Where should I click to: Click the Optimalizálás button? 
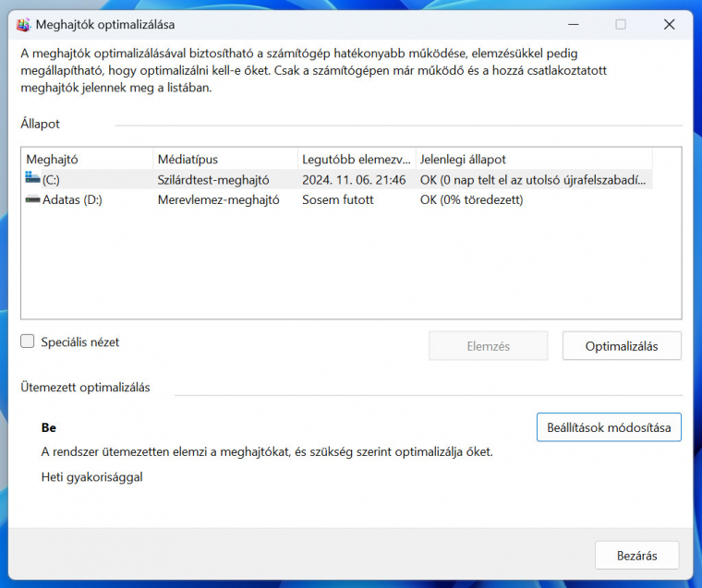click(x=622, y=346)
